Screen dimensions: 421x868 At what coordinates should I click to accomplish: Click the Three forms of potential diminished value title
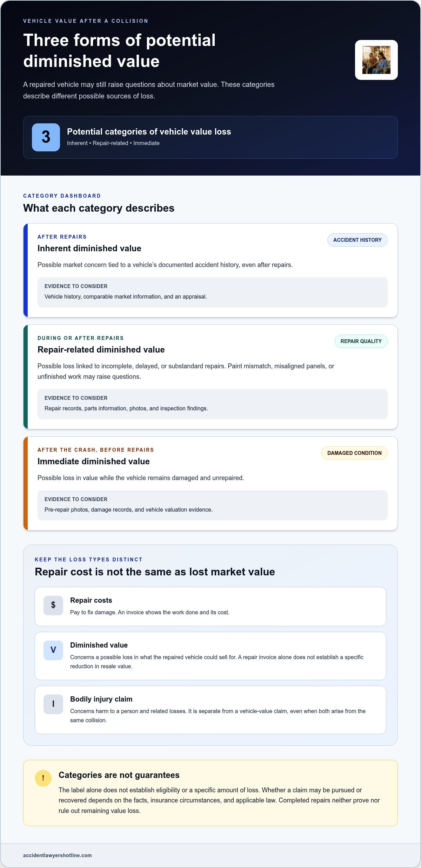[119, 51]
